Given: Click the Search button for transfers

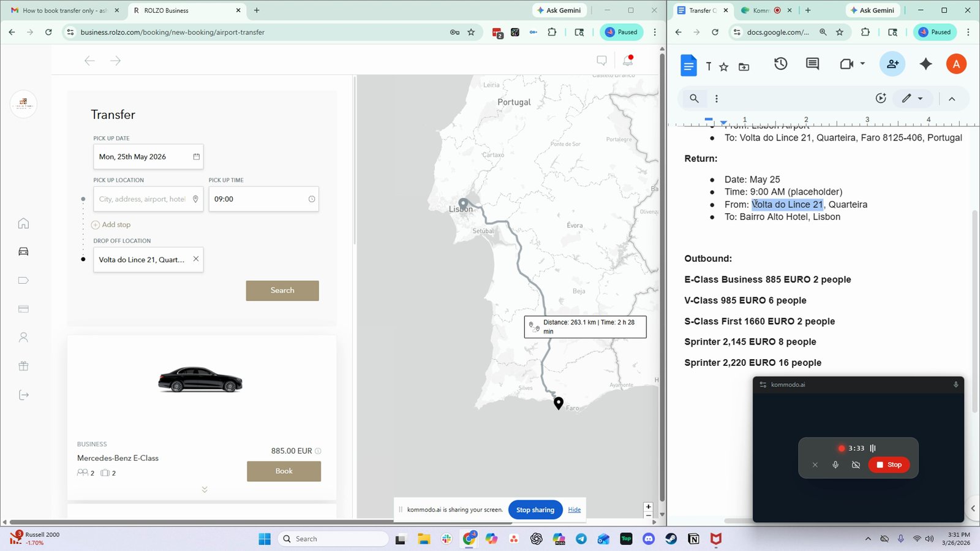Looking at the screenshot, I should click(x=282, y=291).
